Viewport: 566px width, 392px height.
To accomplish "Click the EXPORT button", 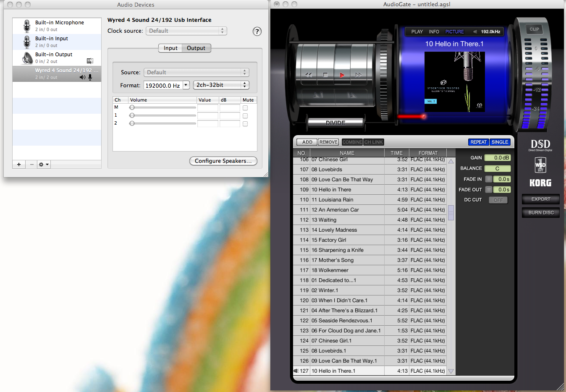I will (540, 199).
